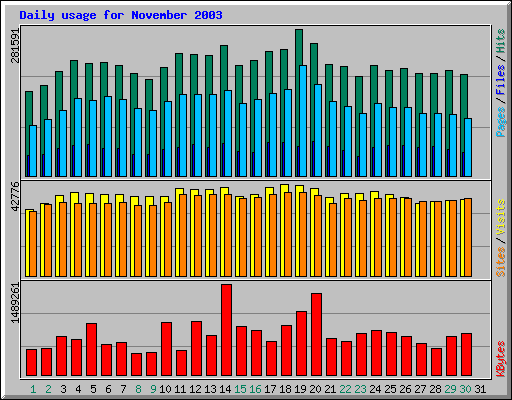Select day label 29 on the axis
The height and width of the screenshot is (400, 512).
(x=450, y=389)
